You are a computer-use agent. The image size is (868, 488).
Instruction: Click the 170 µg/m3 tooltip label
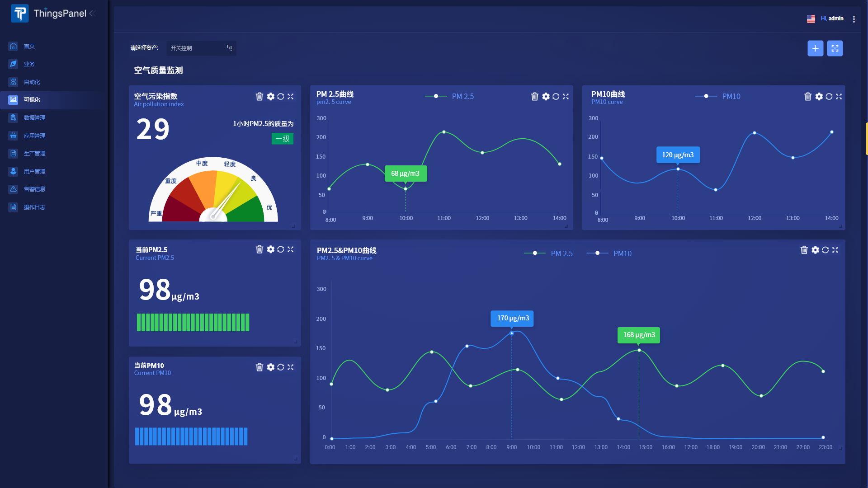point(512,318)
